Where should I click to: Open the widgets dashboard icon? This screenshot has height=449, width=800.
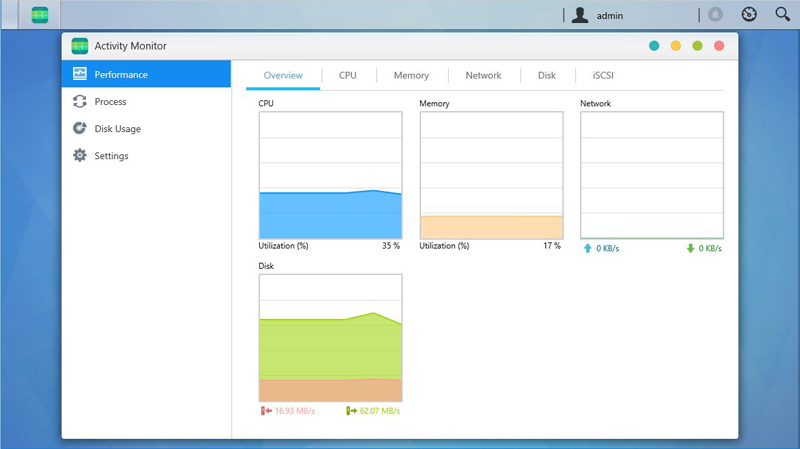pos(749,15)
